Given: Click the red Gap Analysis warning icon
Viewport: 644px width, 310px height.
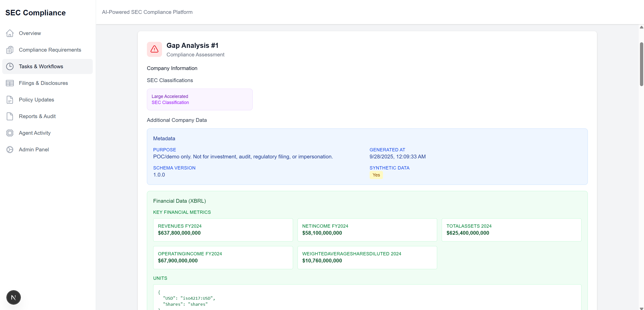Looking at the screenshot, I should 154,49.
